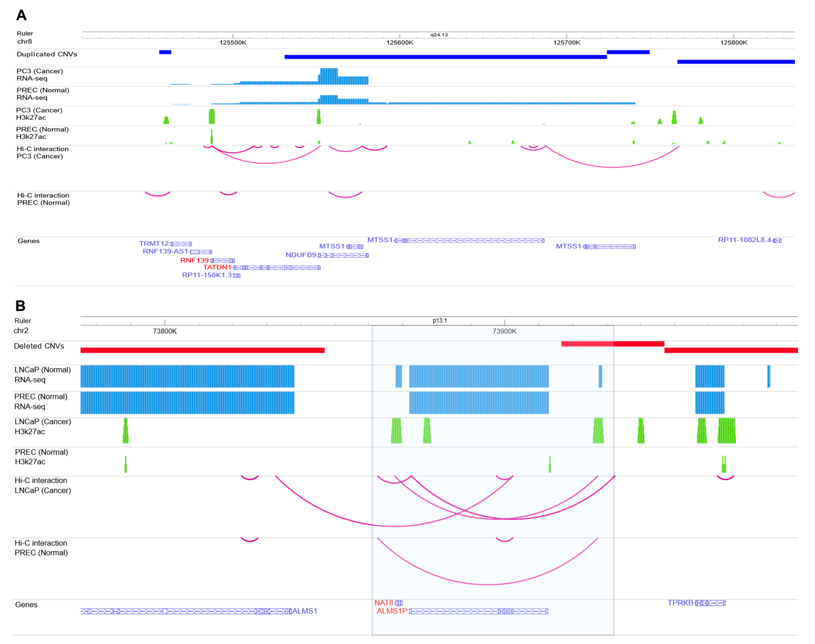Screen dimensions: 815x644
Task: Click the Hi-C interaction PC3 (Cancer) label
Action: point(43,153)
